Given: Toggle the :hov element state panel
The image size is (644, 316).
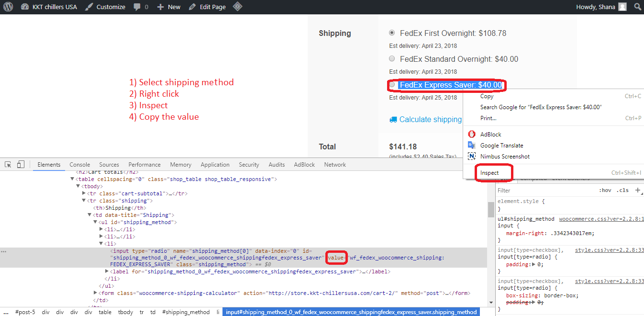Looking at the screenshot, I should tap(605, 190).
